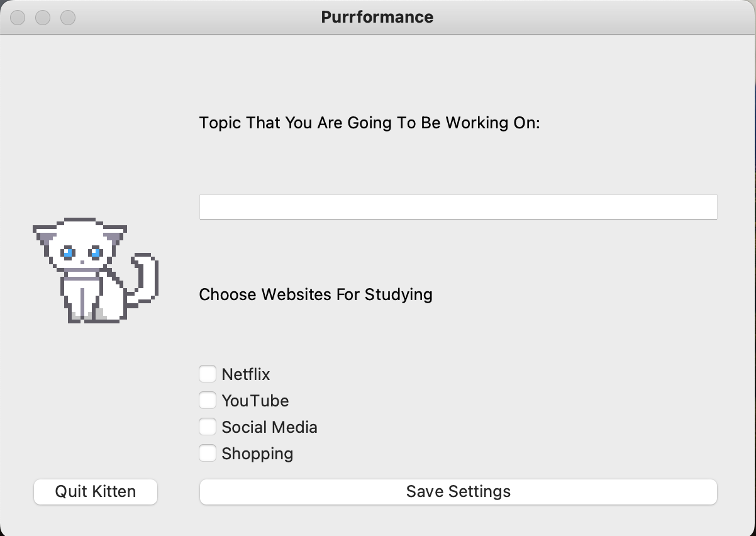Select the Netflix label text
This screenshot has height=536, width=756.
click(x=246, y=374)
